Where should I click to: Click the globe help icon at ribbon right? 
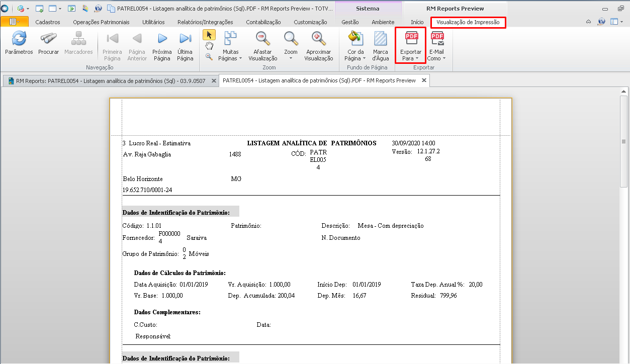pos(601,22)
